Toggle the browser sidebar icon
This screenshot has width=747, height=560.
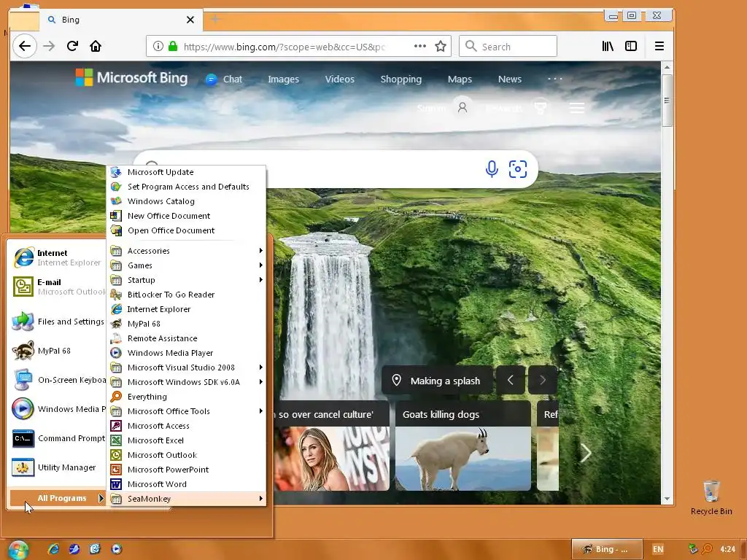(631, 46)
